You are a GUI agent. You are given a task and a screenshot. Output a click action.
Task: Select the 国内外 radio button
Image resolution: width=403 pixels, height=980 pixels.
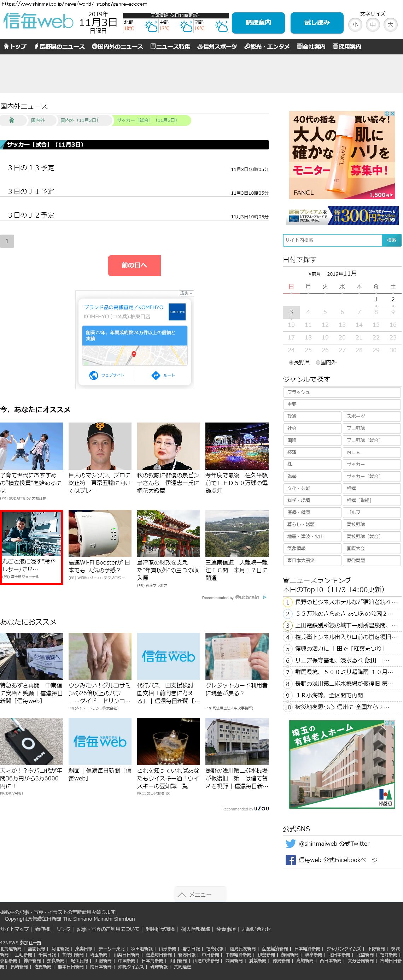pyautogui.click(x=318, y=362)
